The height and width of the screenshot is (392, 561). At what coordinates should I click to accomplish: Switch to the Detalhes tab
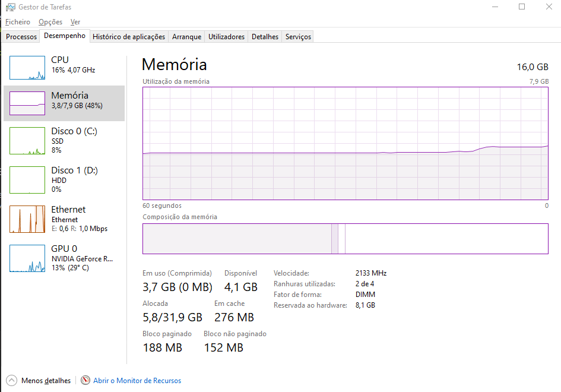click(x=265, y=37)
